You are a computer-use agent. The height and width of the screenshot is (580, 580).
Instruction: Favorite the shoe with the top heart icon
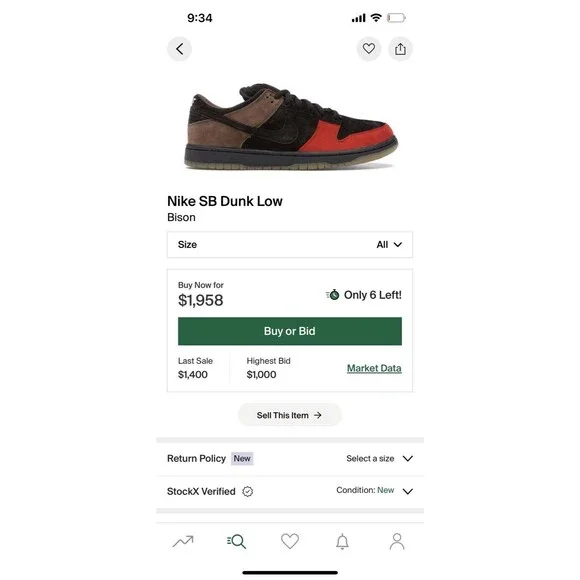pos(368,48)
